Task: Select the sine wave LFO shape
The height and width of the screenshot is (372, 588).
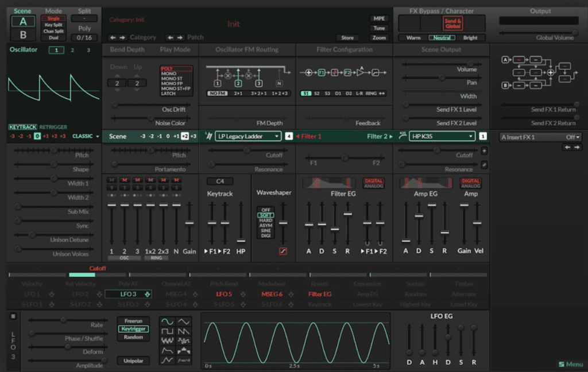Action: (x=167, y=322)
